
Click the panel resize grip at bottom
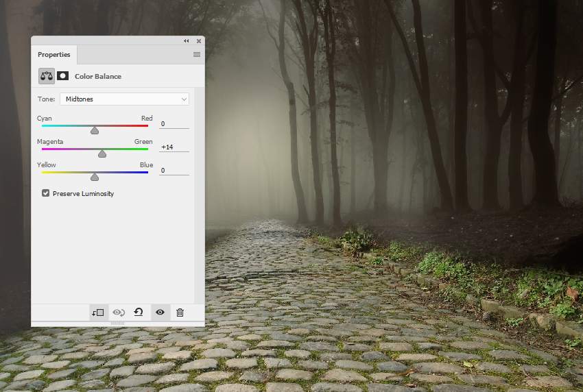[x=117, y=323]
